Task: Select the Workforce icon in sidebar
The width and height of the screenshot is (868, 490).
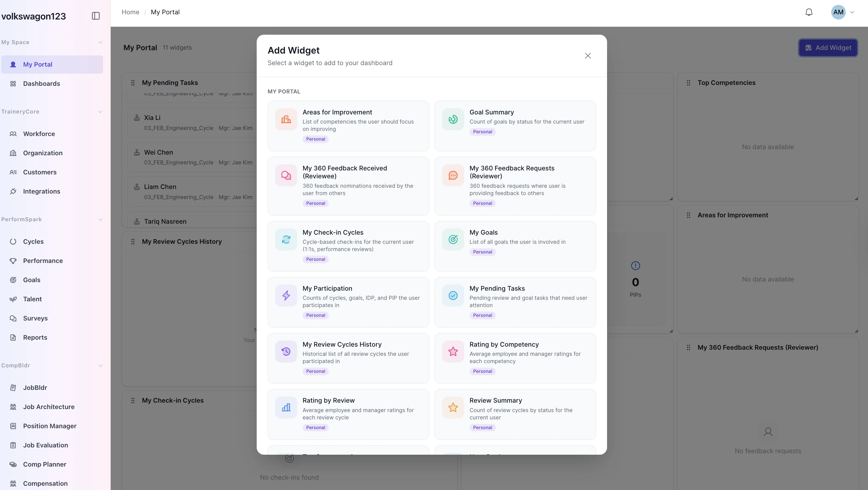Action: point(13,134)
